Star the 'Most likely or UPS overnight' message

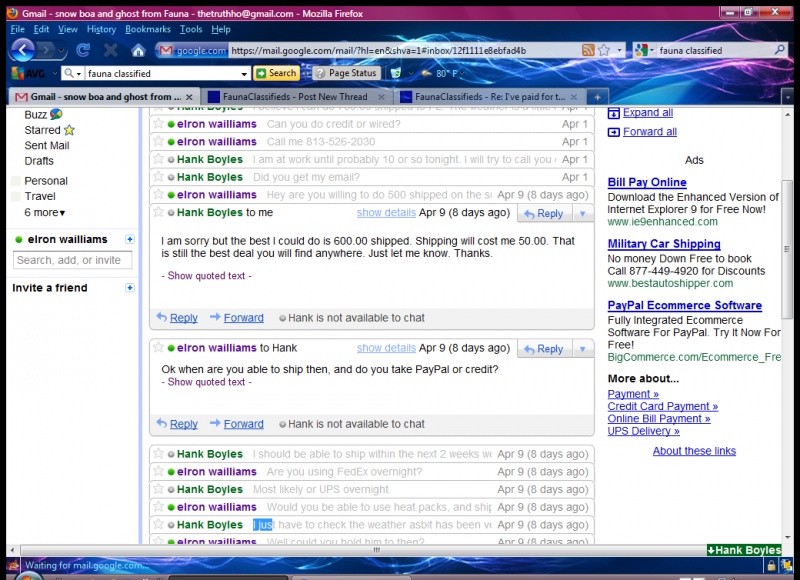(159, 489)
